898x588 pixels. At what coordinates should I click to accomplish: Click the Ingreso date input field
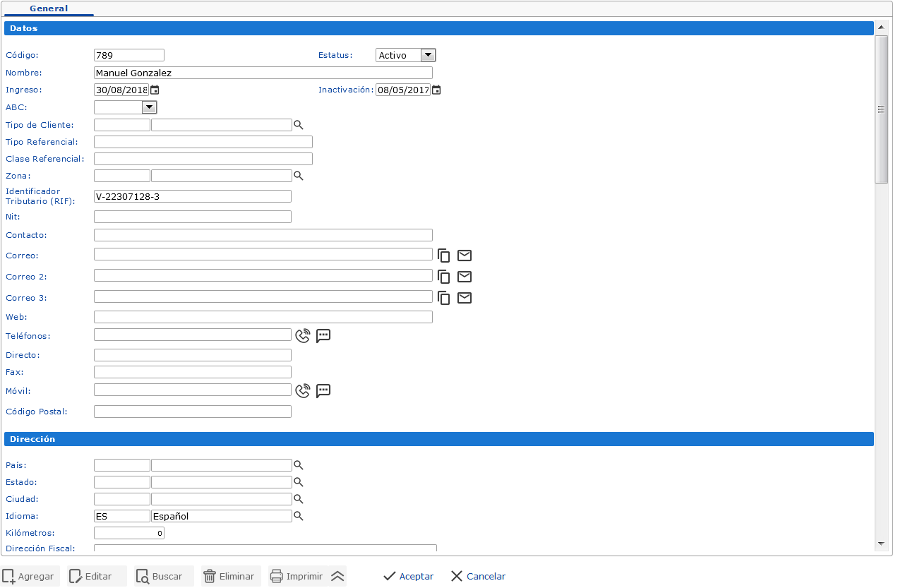tap(121, 90)
